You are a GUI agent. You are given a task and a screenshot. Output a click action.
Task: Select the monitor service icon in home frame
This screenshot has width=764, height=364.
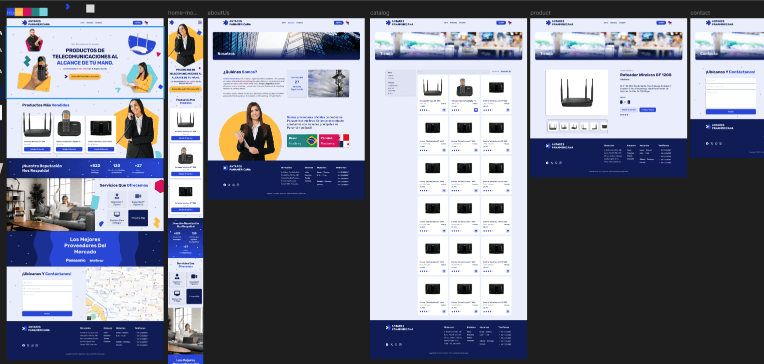click(116, 215)
